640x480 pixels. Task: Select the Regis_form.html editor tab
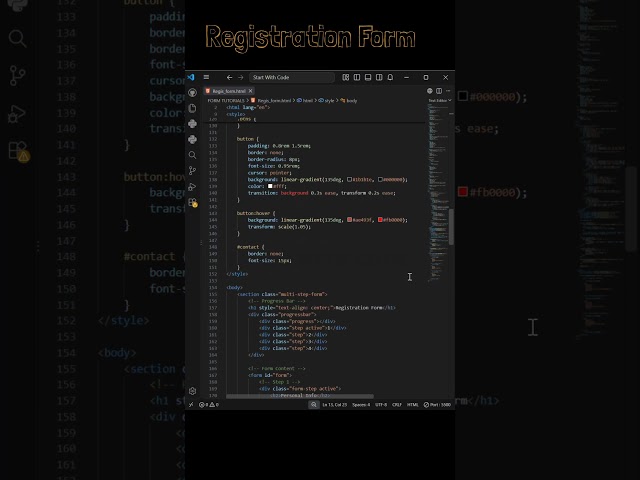tap(229, 91)
